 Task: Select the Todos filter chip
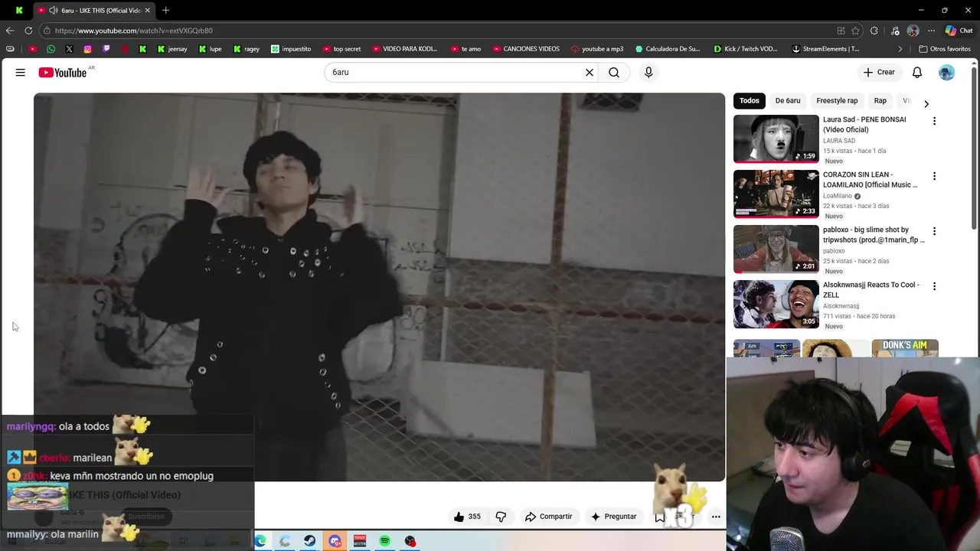pyautogui.click(x=750, y=100)
